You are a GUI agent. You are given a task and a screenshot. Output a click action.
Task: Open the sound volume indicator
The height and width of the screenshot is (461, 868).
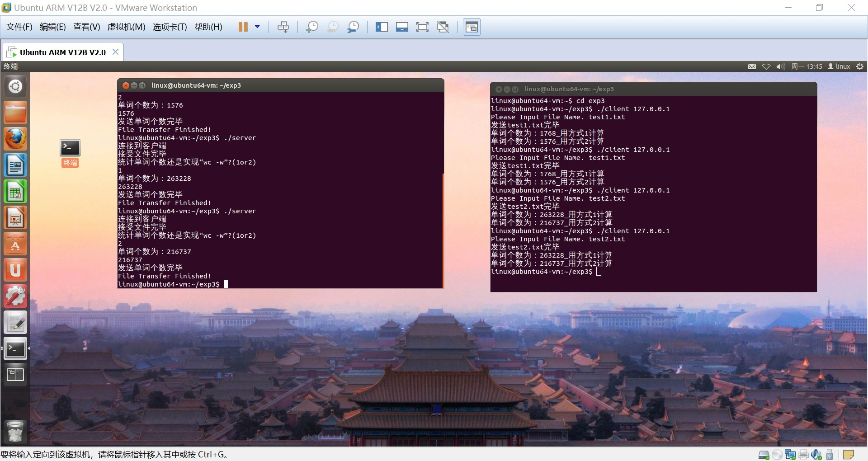tap(781, 66)
